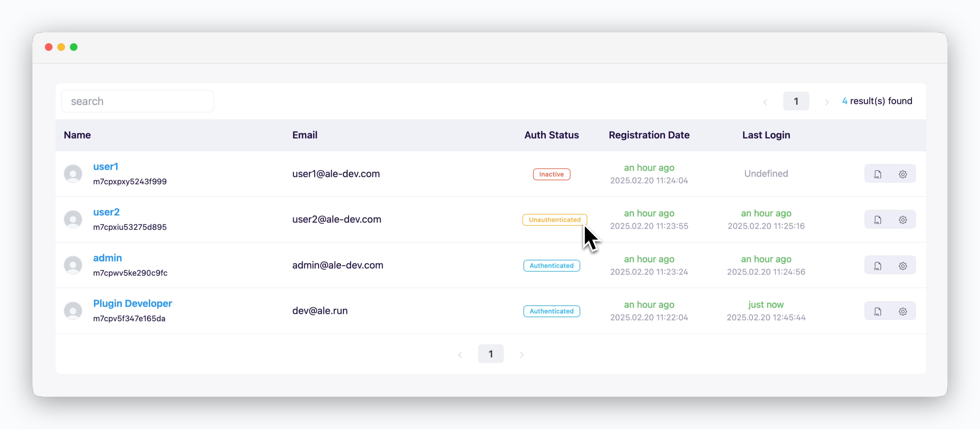This screenshot has height=429, width=980.
Task: Click admin avatar image
Action: [x=73, y=265]
